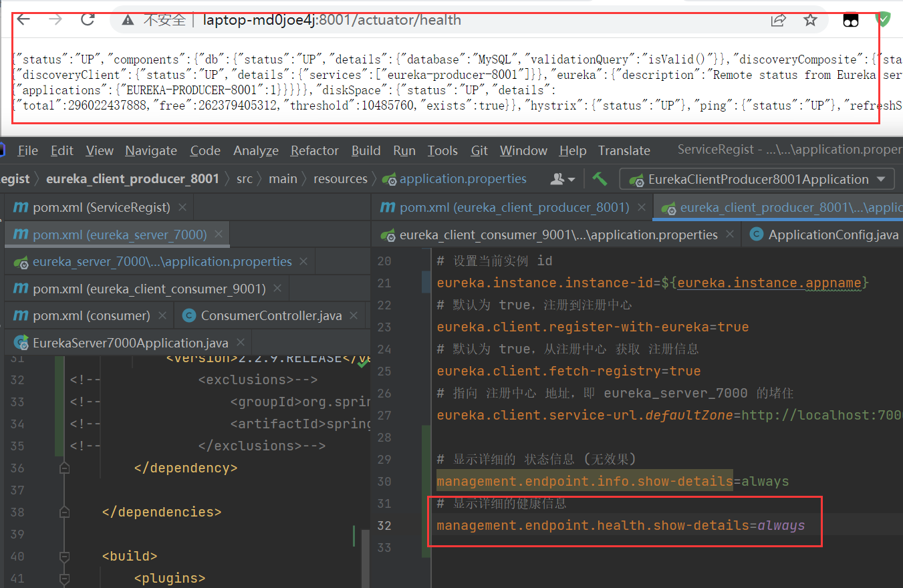Click application.properties breadcrumb
903x588 pixels.
[x=455, y=178]
